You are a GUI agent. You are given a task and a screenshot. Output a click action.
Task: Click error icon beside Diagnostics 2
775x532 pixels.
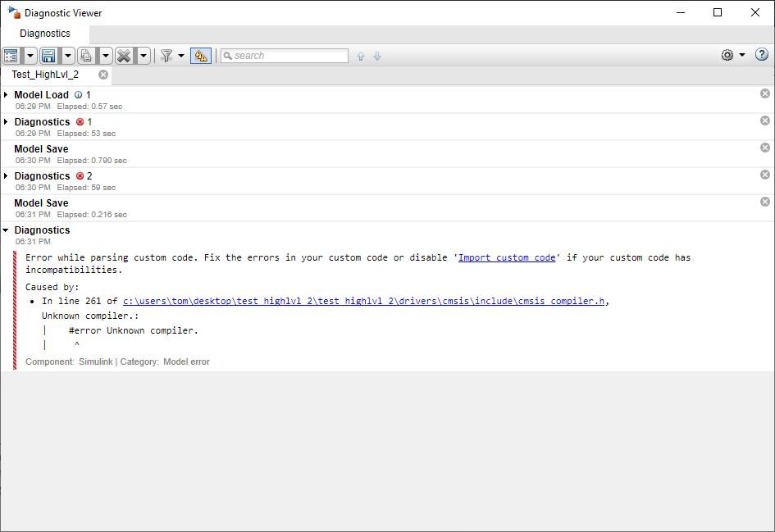click(x=80, y=176)
